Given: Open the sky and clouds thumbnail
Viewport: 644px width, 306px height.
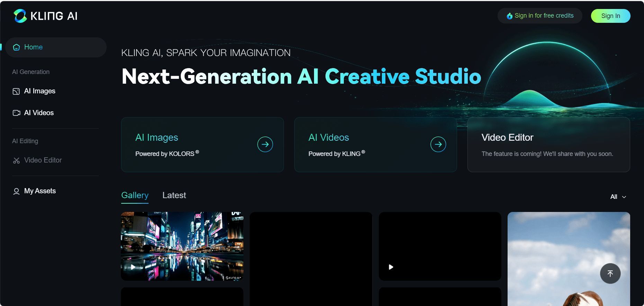Looking at the screenshot, I should pyautogui.click(x=569, y=259).
